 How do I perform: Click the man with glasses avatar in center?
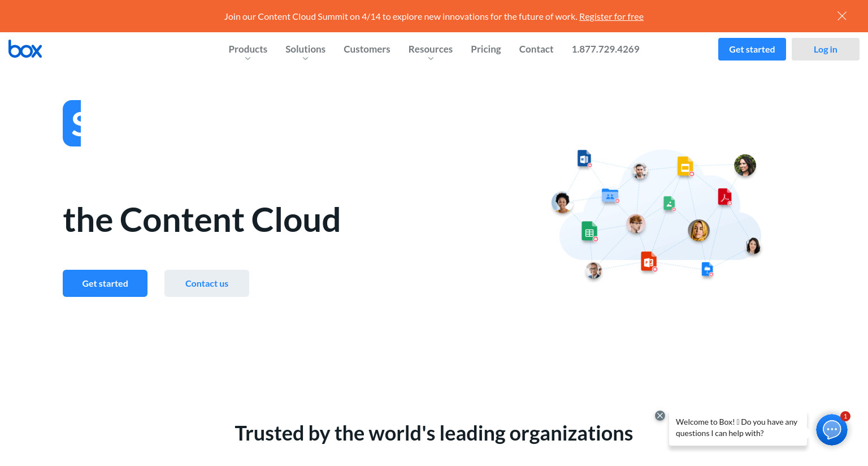636,224
